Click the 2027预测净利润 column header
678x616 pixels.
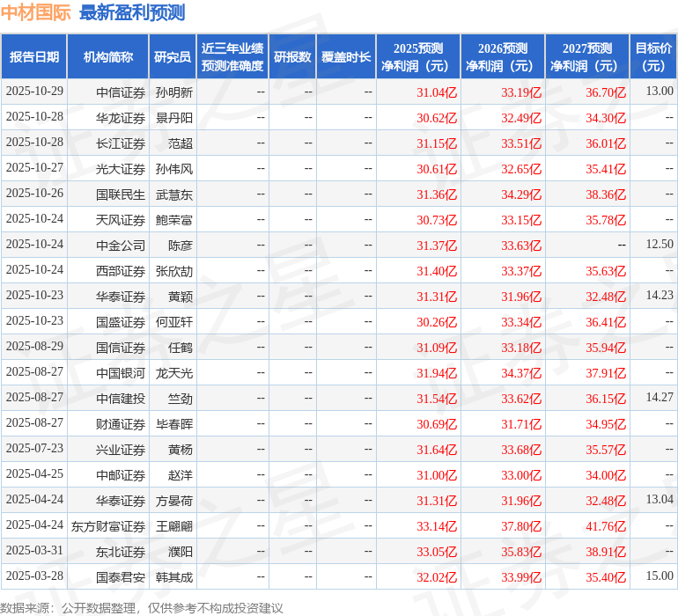point(587,57)
